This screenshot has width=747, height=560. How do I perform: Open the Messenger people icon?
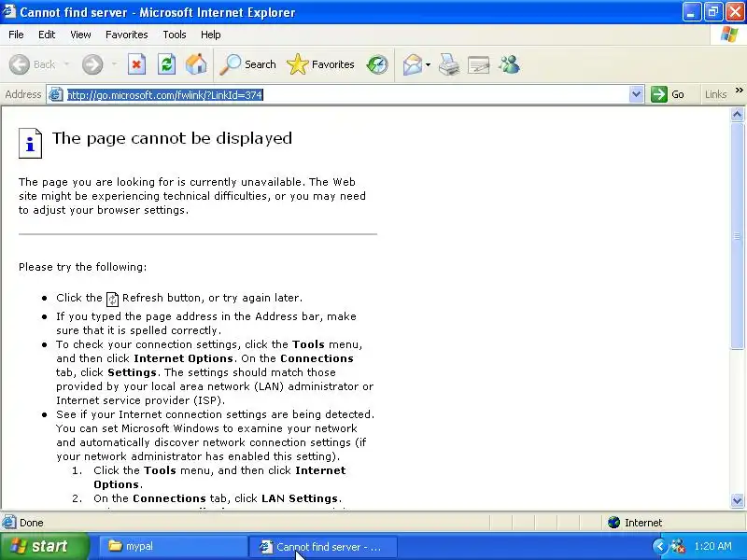click(509, 64)
